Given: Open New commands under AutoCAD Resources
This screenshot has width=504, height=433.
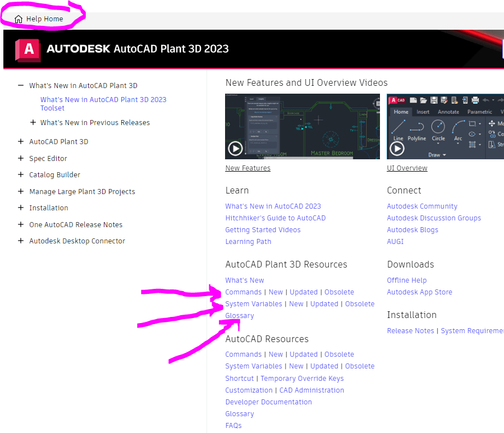Looking at the screenshot, I should click(276, 354).
